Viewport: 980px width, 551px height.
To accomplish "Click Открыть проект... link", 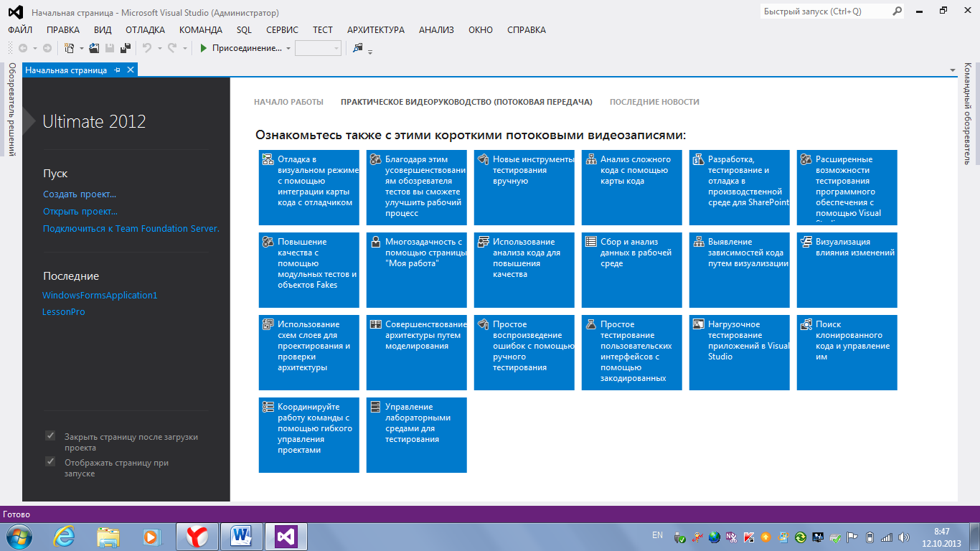I will pos(80,212).
